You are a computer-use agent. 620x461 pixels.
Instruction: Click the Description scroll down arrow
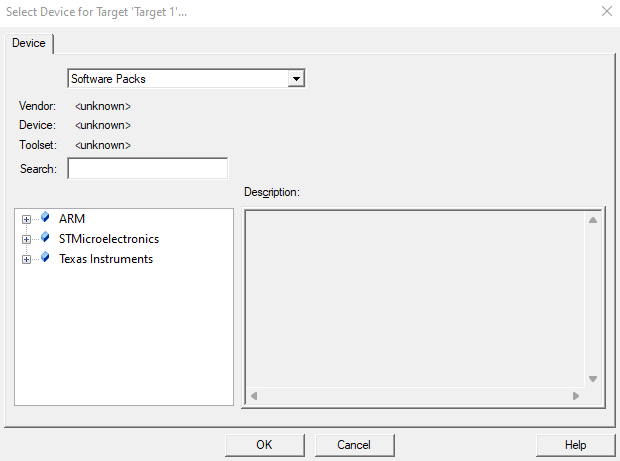click(592, 379)
